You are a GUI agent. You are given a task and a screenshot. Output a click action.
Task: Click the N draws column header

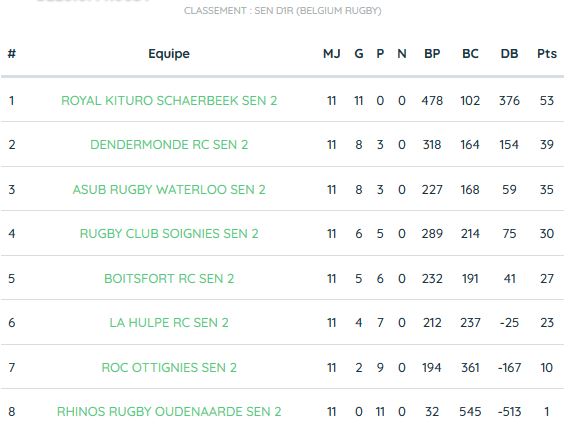point(402,54)
